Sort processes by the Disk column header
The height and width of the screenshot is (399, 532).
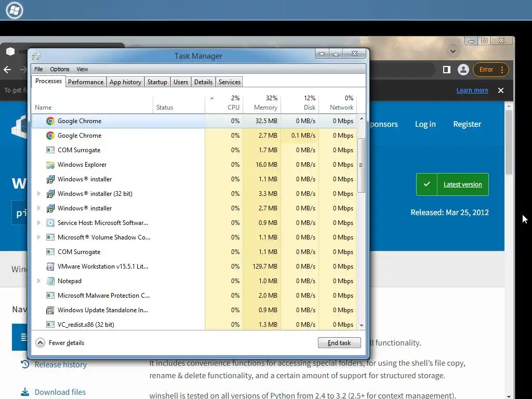(300, 103)
